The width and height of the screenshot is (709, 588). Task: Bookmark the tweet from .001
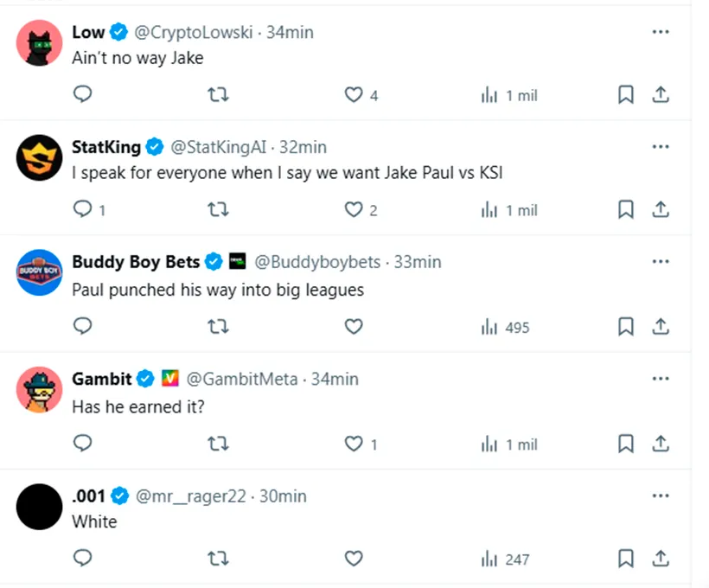point(626,559)
